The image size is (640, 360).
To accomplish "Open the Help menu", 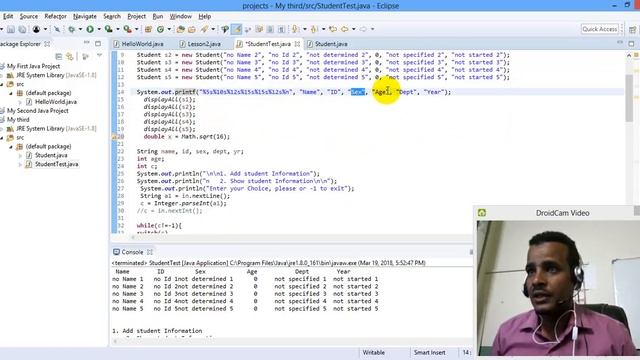I will pos(204,16).
